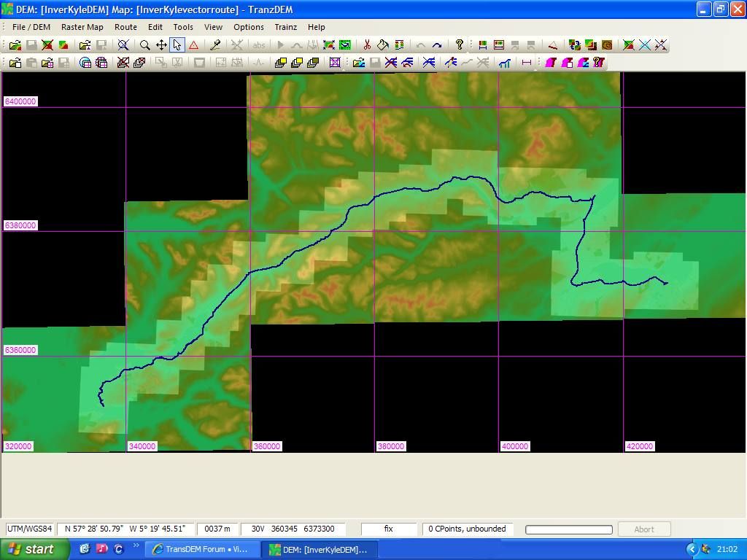The width and height of the screenshot is (747, 560).
Task: Click the 380000 grid label
Action: click(391, 446)
